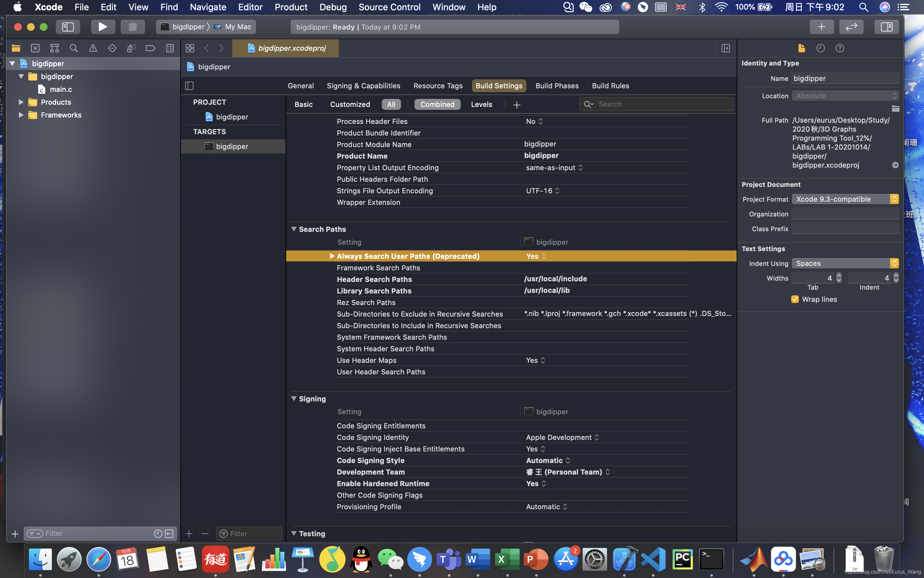Open the Report navigator

(170, 48)
